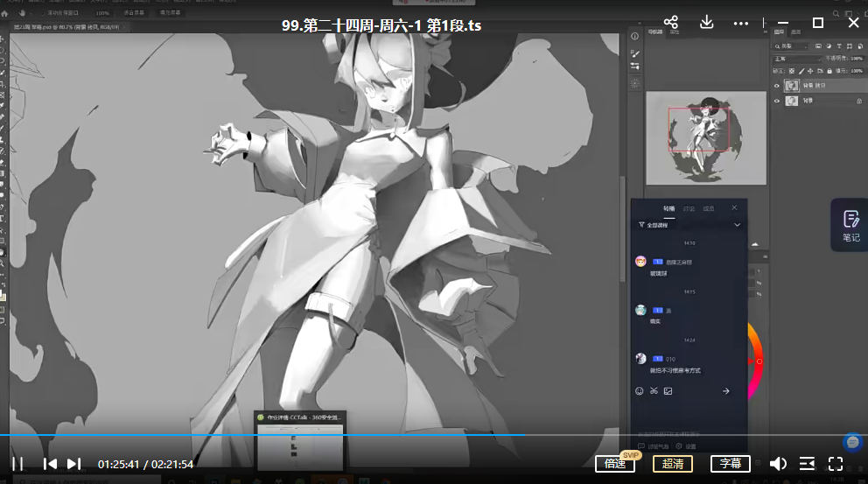The width and height of the screenshot is (868, 484).
Task: Pause the video playback
Action: click(17, 464)
